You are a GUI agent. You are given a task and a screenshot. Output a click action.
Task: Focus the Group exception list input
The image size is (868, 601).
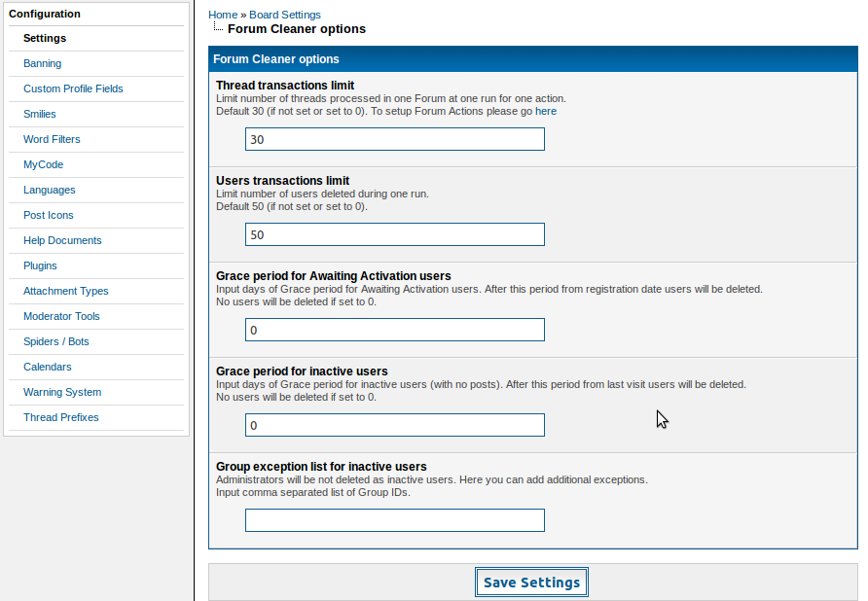(x=394, y=520)
